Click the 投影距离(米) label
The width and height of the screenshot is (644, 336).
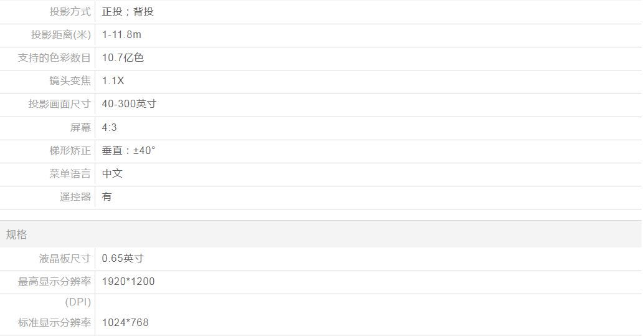tap(61, 35)
